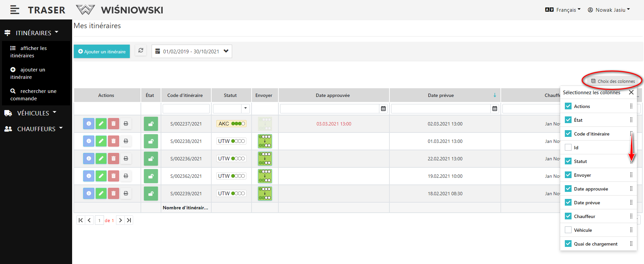The width and height of the screenshot is (644, 264).
Task: Uncheck the Envoyer column checkbox
Action: point(568,175)
